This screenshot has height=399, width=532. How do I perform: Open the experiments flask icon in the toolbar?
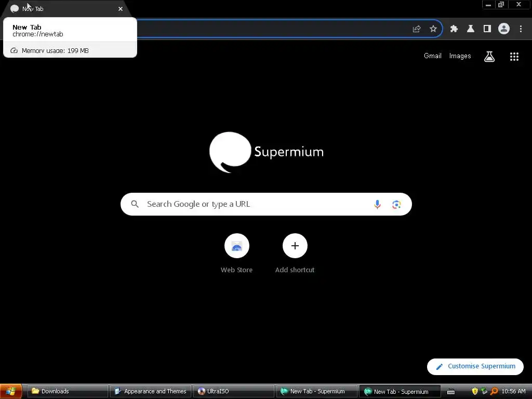471,29
